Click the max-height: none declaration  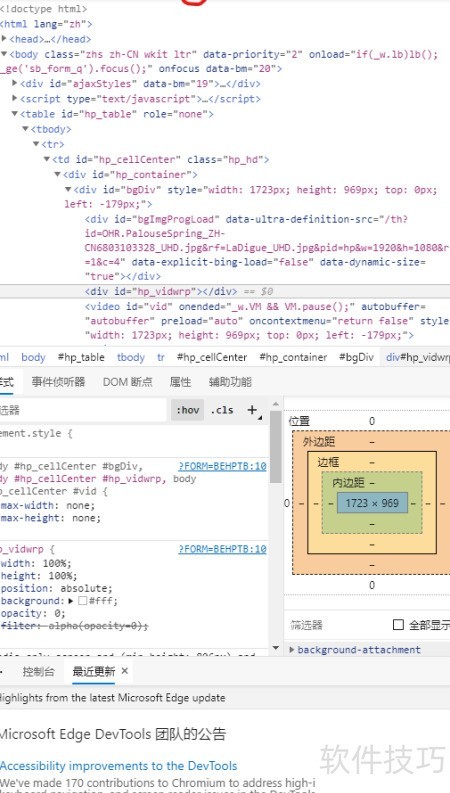pyautogui.click(x=51, y=518)
